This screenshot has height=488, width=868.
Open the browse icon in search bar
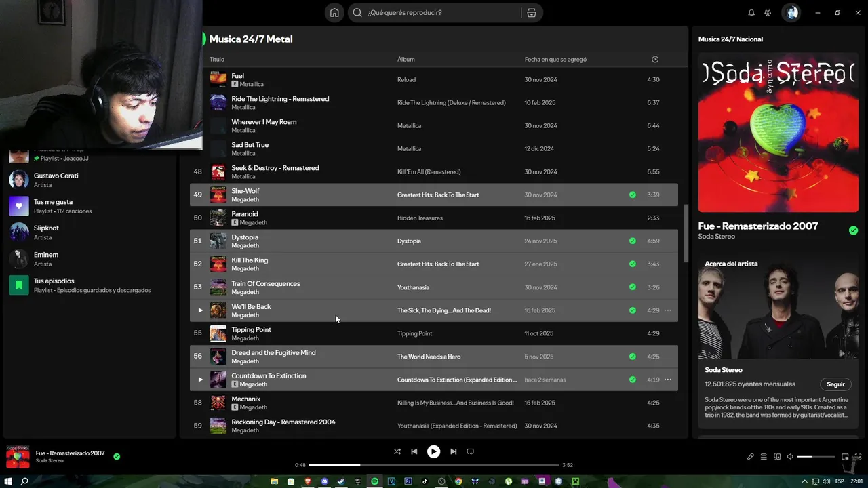tap(531, 13)
